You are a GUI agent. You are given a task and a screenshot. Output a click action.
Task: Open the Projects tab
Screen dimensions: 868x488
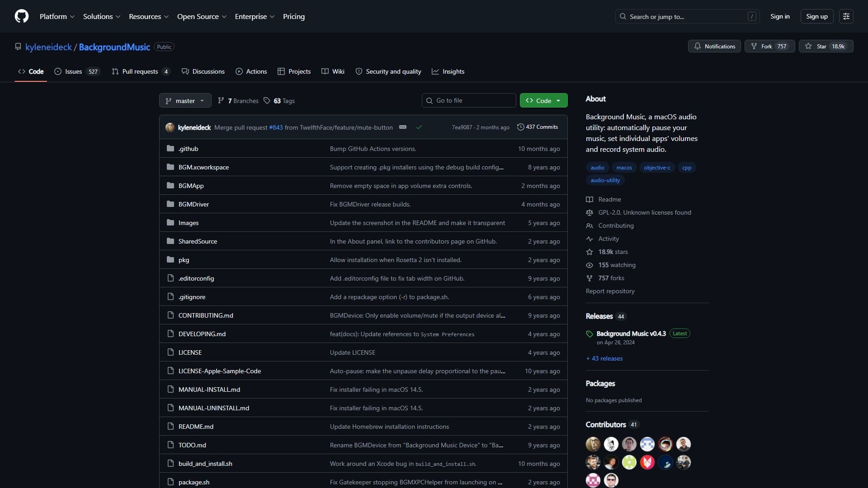[294, 71]
